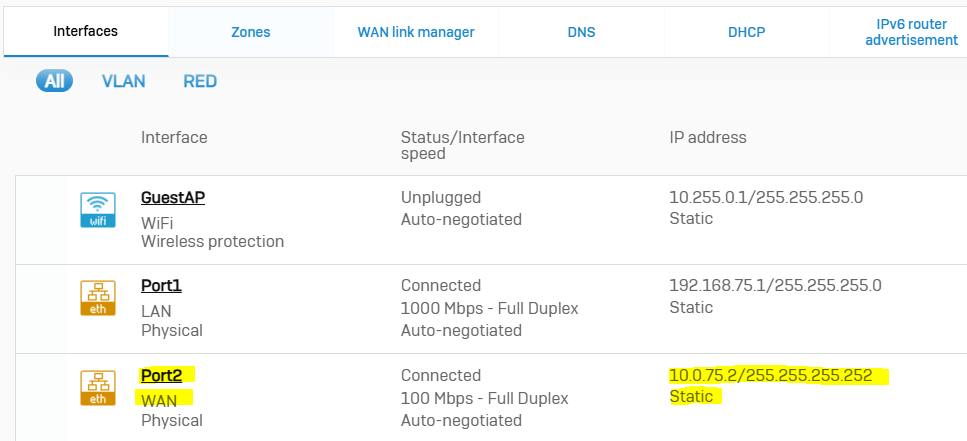Click the IP address column header
Viewport: 967px width, 441px height.
[x=708, y=138]
